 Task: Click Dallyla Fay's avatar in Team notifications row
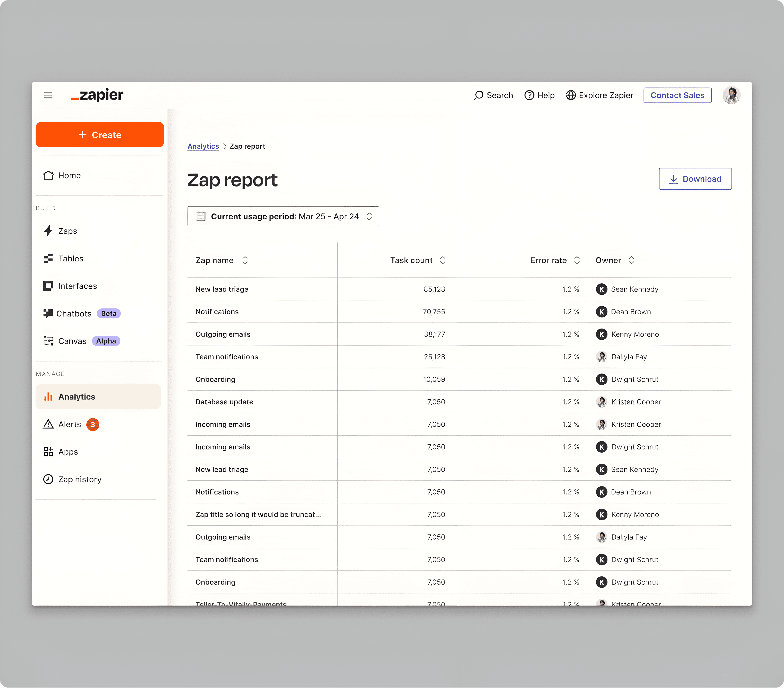[601, 357]
